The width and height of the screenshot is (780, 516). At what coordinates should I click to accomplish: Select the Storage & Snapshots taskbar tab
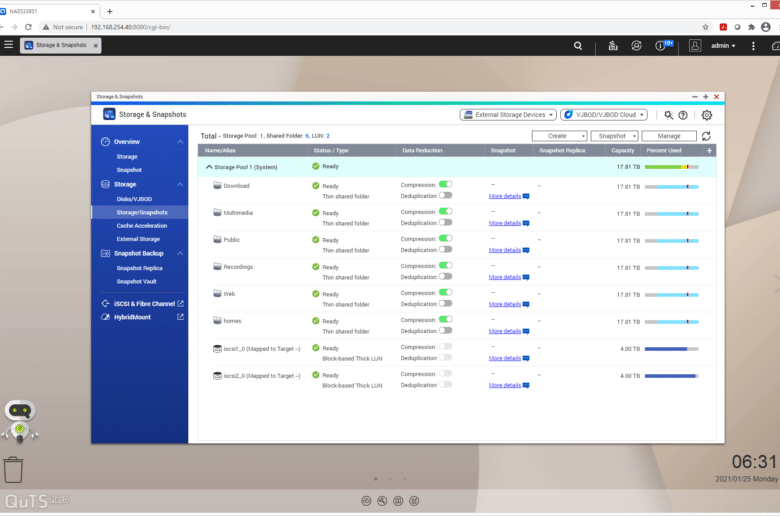[x=61, y=45]
